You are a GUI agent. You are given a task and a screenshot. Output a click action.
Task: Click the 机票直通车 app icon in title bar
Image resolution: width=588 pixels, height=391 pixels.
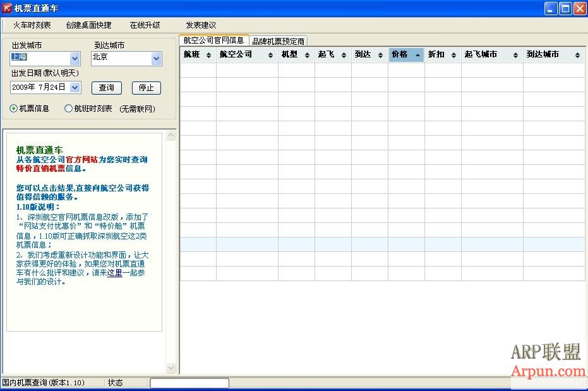pos(7,8)
